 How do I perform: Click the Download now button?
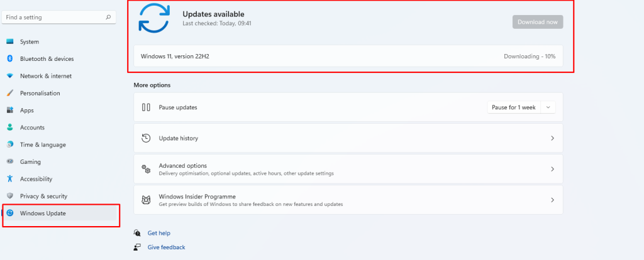[538, 22]
